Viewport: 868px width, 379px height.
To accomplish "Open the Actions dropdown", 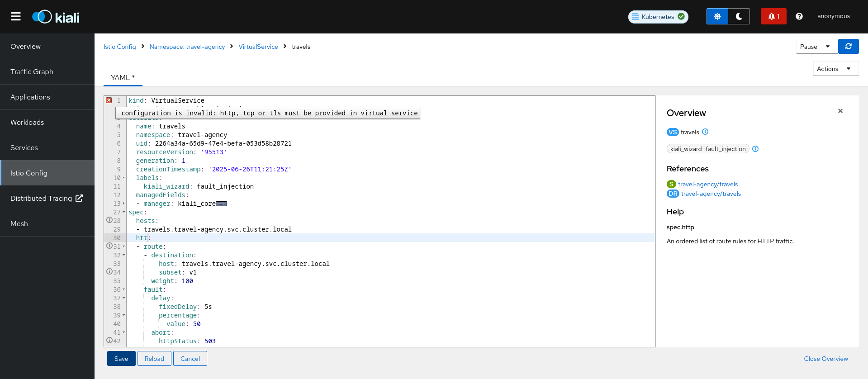I will coord(835,69).
